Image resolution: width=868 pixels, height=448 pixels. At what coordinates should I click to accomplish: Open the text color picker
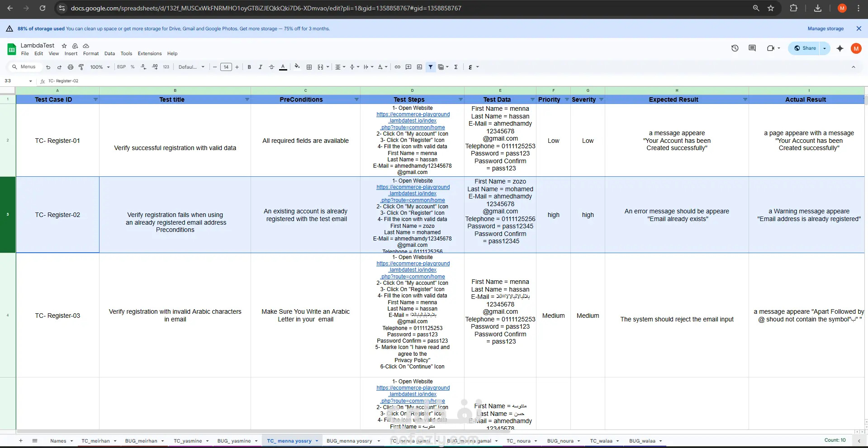tap(283, 67)
